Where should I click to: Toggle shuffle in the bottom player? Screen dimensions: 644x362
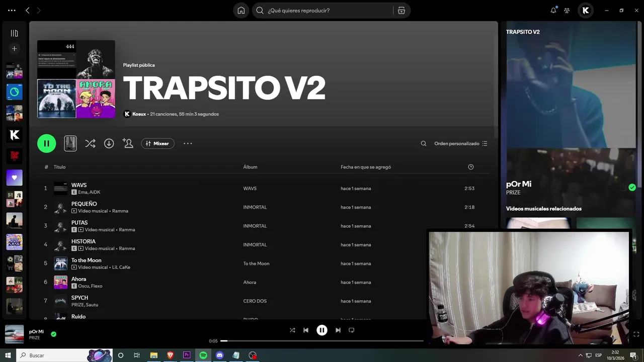pyautogui.click(x=292, y=330)
